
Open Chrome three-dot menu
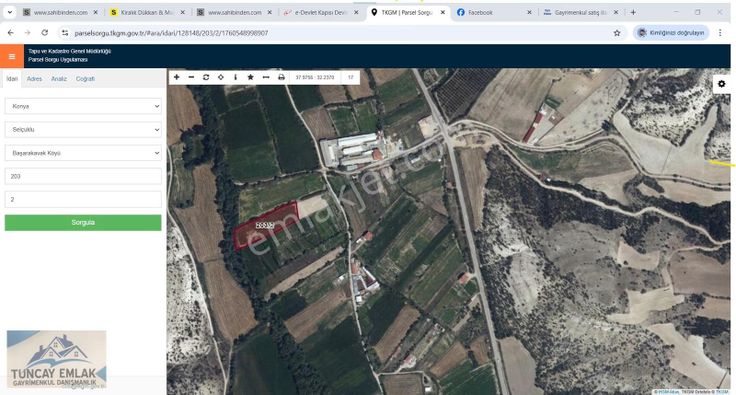(x=720, y=33)
